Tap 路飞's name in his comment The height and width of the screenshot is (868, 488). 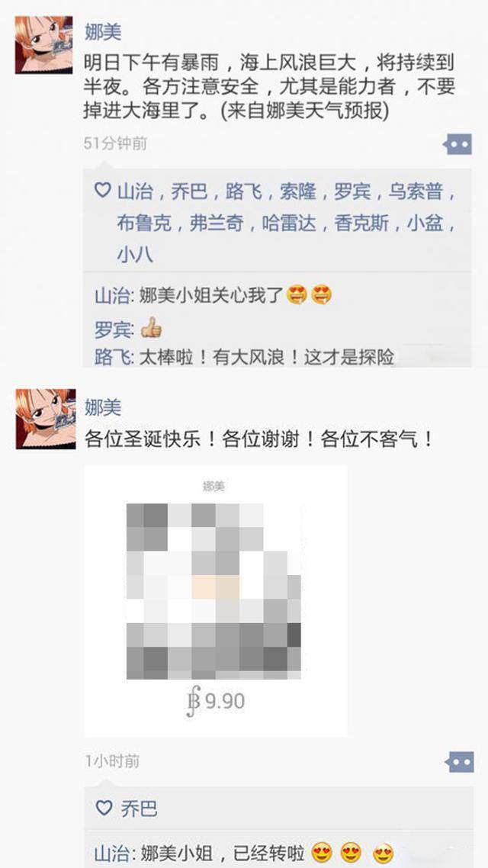[112, 358]
